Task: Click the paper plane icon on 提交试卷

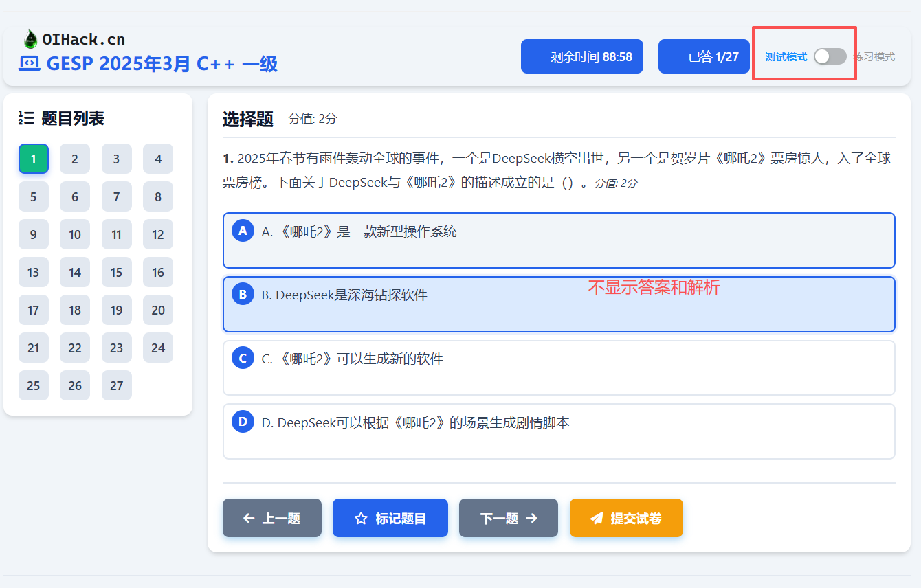Action: coord(597,518)
